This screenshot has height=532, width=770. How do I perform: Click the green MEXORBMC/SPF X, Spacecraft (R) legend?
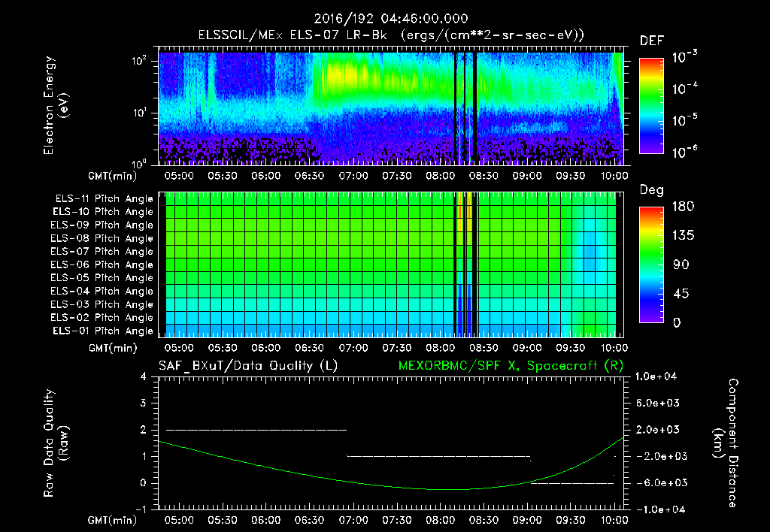point(511,366)
